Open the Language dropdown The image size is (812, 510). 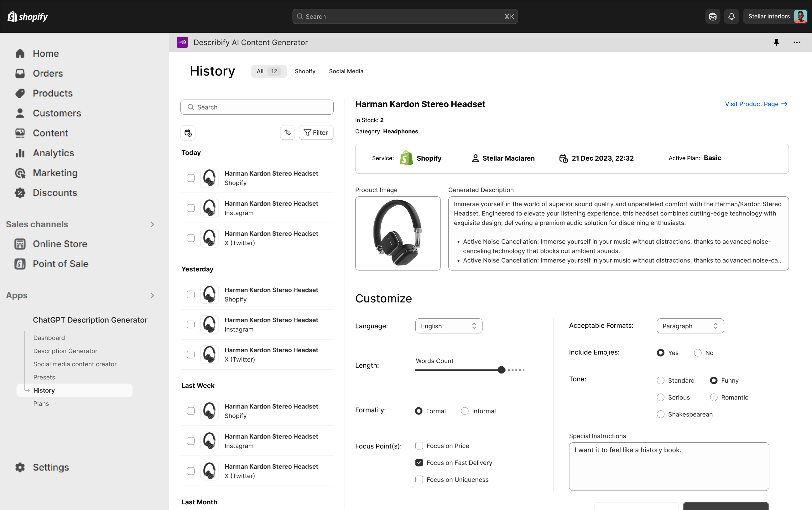[x=449, y=326]
